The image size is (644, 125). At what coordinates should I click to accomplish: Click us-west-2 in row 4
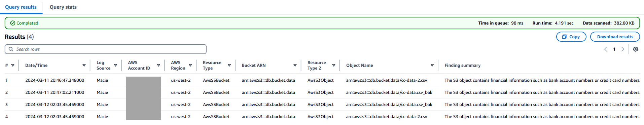[181, 117]
